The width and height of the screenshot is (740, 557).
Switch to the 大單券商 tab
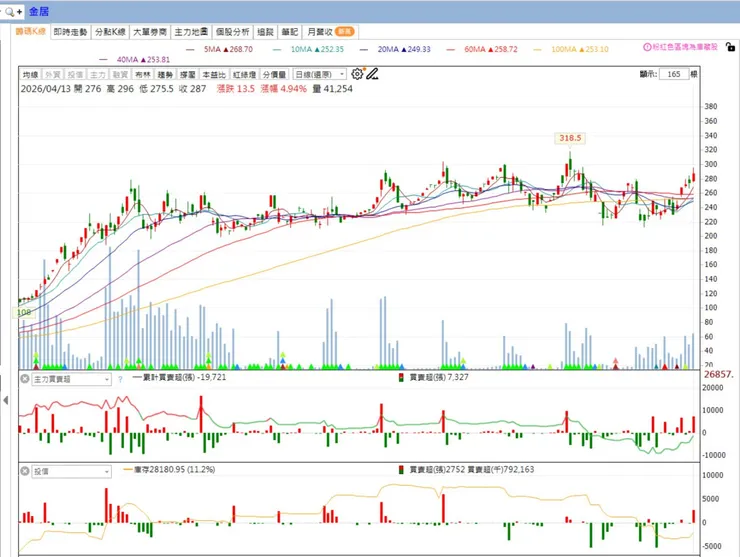[x=150, y=32]
